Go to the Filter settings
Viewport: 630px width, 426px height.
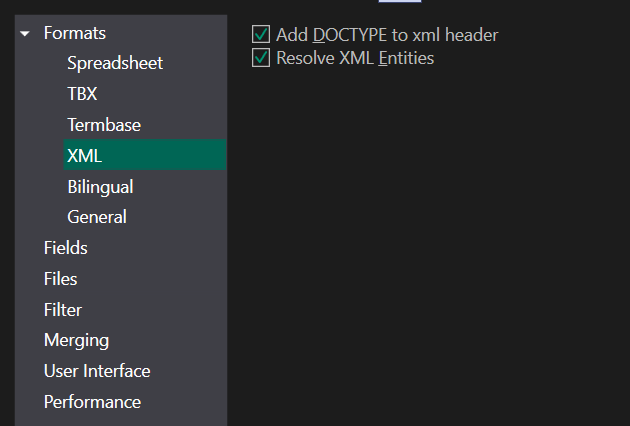click(x=63, y=310)
